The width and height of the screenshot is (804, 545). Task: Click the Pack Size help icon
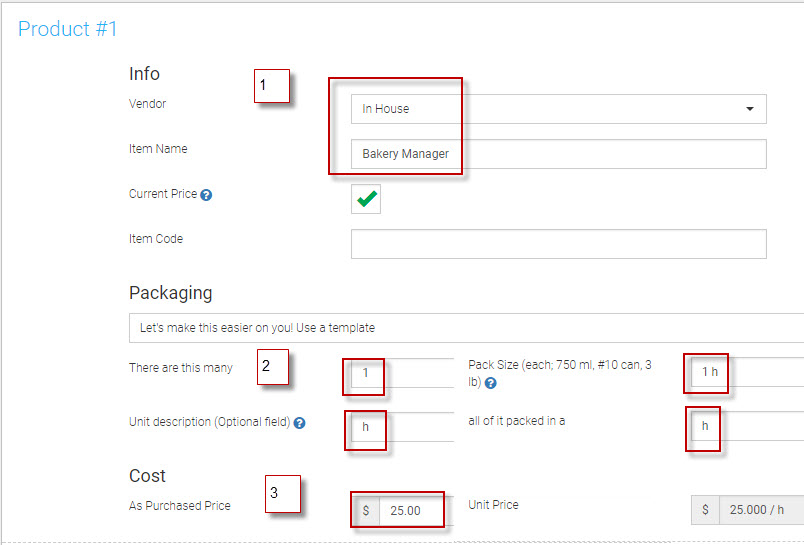click(x=491, y=383)
